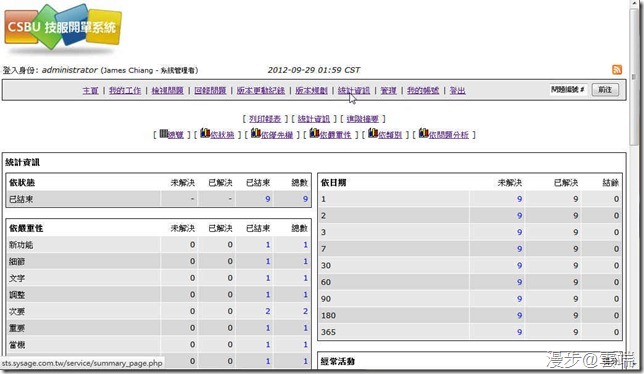Click 已結束 count for 重要 row

(268, 328)
